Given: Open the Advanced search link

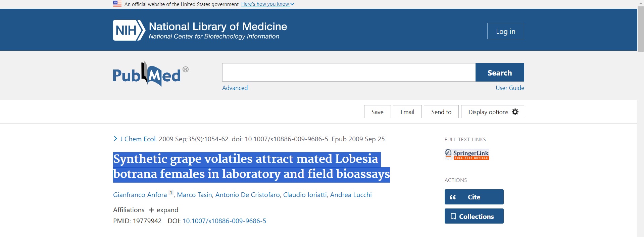Looking at the screenshot, I should pyautogui.click(x=235, y=88).
